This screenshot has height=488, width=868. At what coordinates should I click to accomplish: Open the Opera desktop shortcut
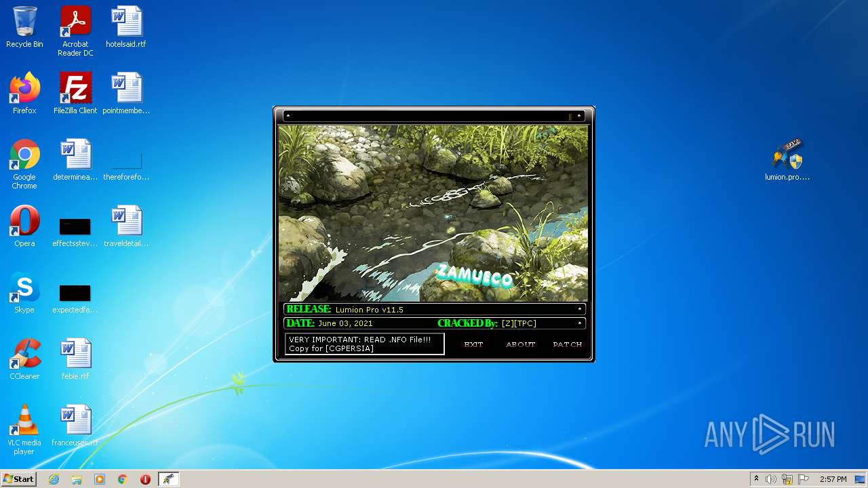pyautogui.click(x=24, y=226)
